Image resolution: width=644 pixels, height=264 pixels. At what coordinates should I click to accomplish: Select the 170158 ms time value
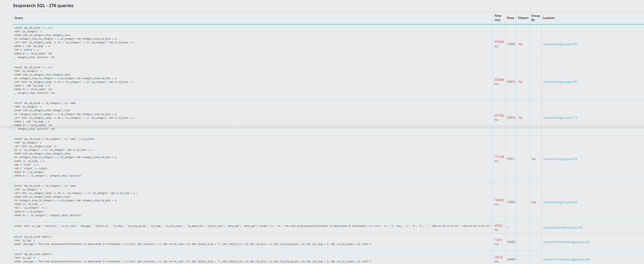(x=499, y=157)
